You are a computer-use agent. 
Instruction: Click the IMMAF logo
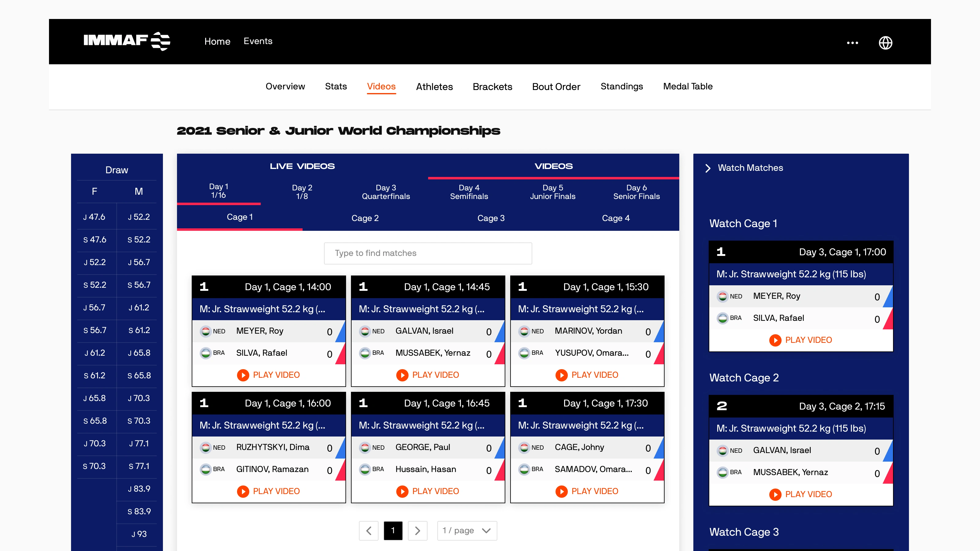(x=127, y=41)
